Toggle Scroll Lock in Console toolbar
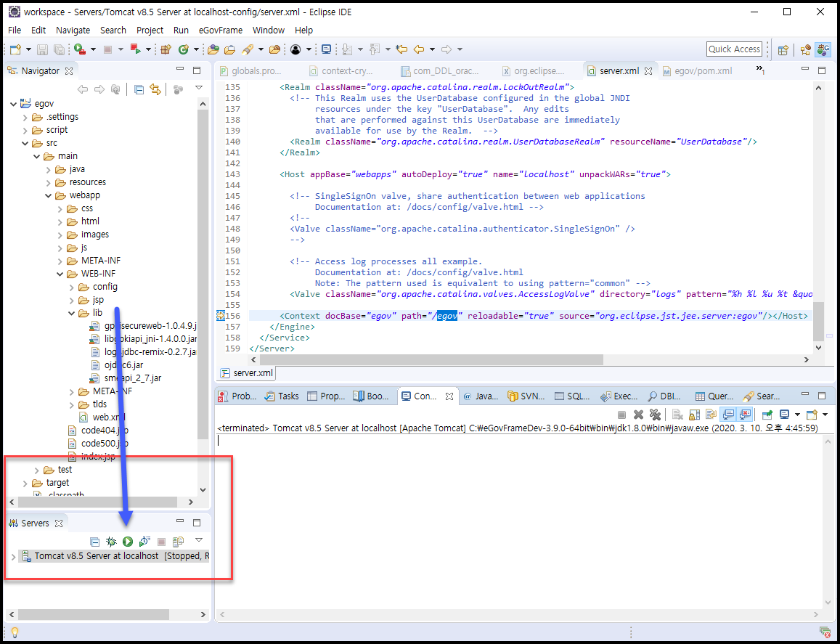The image size is (840, 644). point(694,414)
